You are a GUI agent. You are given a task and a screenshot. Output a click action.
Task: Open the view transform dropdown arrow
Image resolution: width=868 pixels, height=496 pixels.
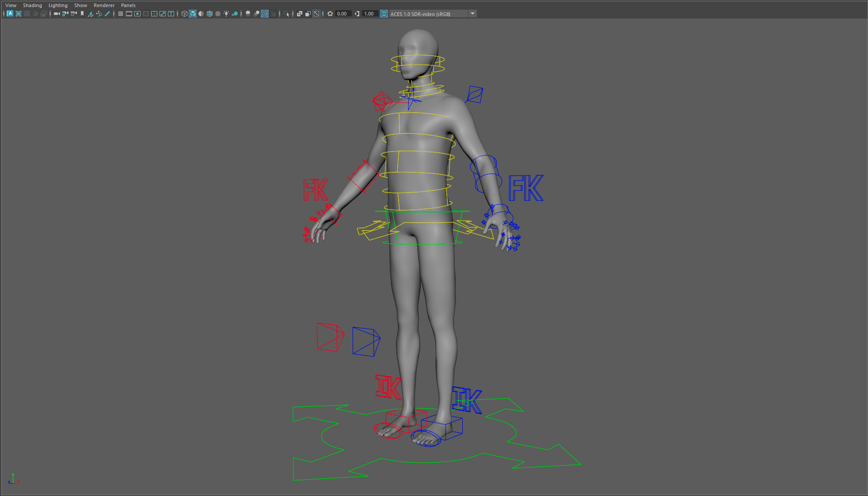point(472,13)
